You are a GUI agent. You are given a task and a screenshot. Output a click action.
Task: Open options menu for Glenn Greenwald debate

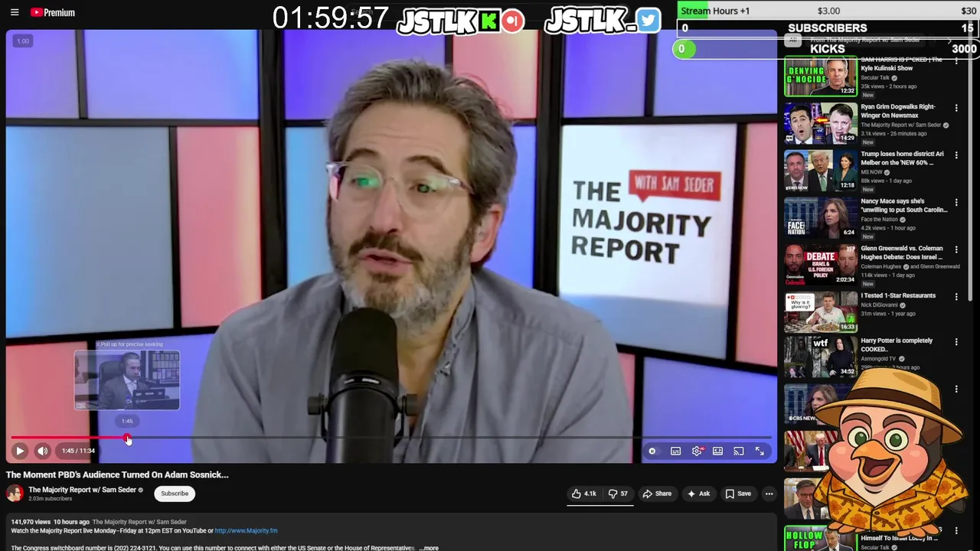(956, 249)
